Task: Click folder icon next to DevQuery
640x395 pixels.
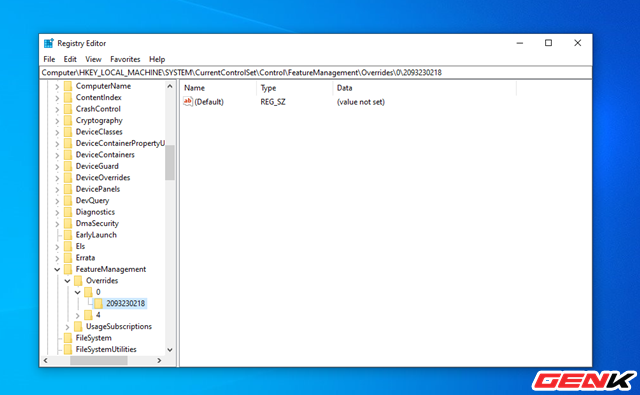Action: click(x=68, y=200)
